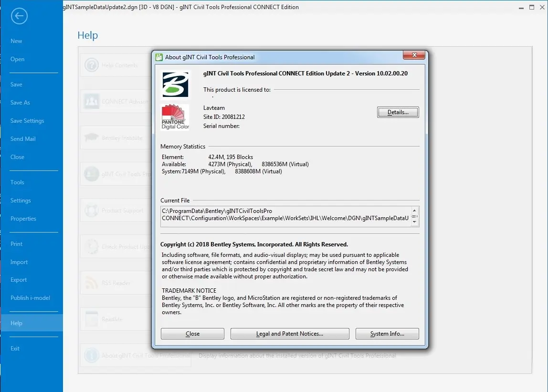The width and height of the screenshot is (548, 392).
Task: Select Save Settings in the backstage menu
Action: 27,121
